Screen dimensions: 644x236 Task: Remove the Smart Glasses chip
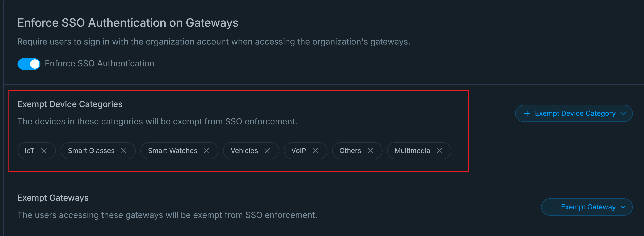[x=124, y=151]
